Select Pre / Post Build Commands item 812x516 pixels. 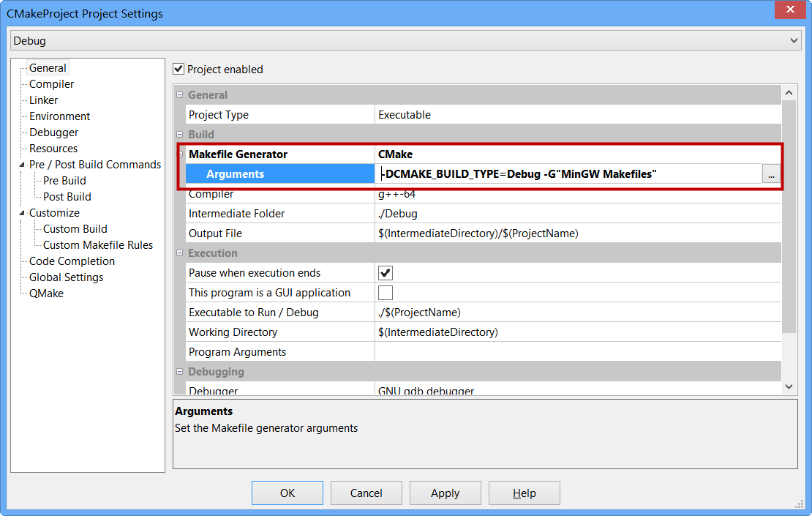(95, 164)
